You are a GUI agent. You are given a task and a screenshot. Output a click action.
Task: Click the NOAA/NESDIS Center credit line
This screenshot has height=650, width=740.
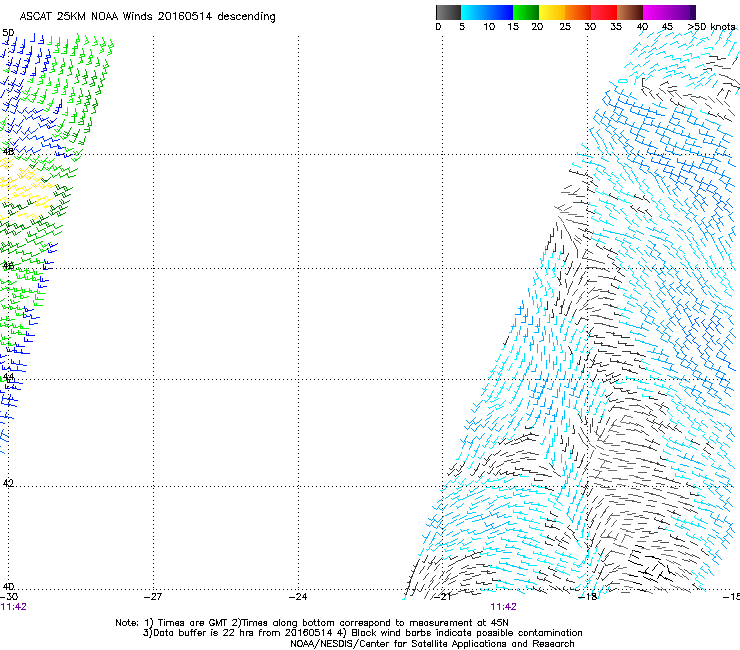coord(432,644)
